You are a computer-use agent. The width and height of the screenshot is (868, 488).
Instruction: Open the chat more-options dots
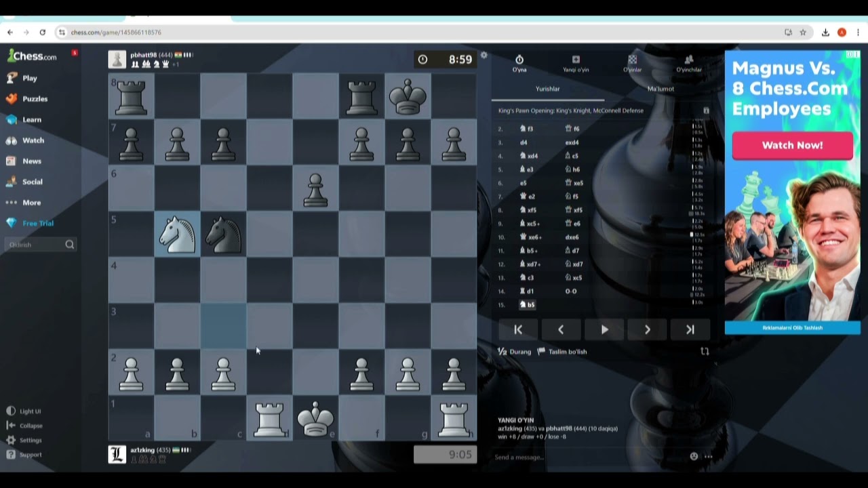click(x=708, y=456)
